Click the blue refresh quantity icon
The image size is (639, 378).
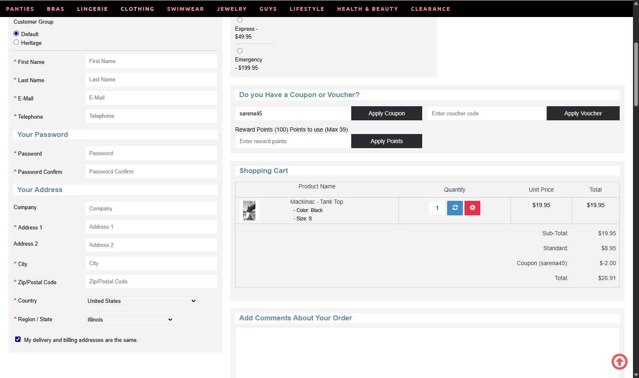455,208
